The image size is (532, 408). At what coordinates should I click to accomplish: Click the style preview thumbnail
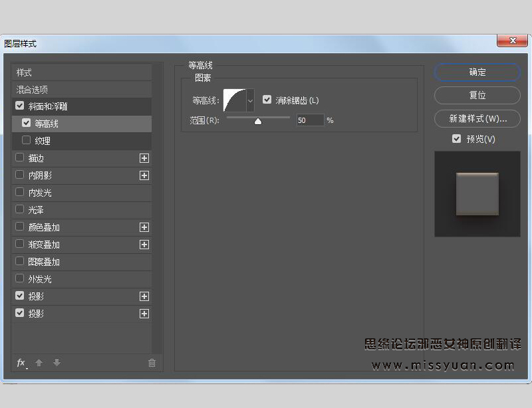(477, 194)
